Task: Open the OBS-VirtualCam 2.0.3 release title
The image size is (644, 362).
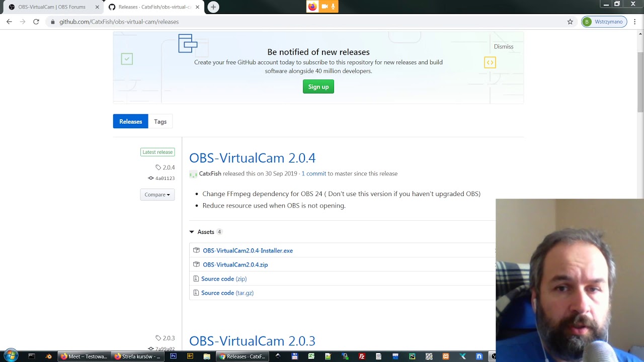Action: 253,341
